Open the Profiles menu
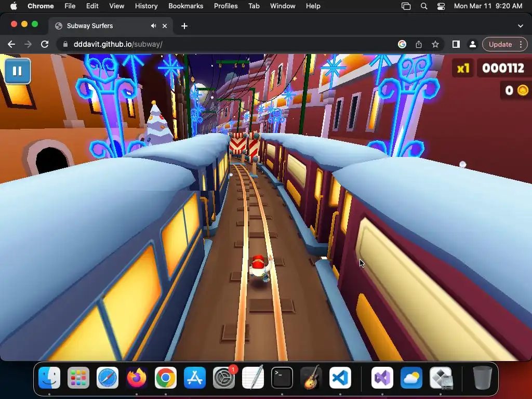532x399 pixels. tap(225, 6)
